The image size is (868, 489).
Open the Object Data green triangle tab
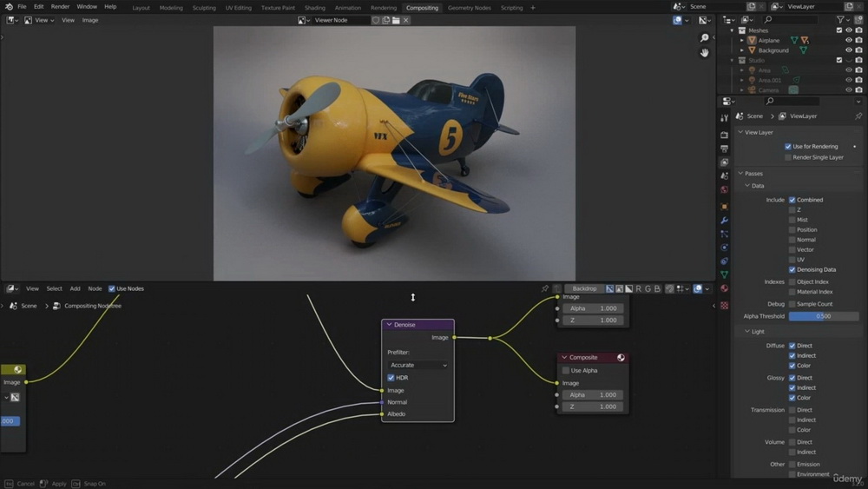(x=724, y=274)
